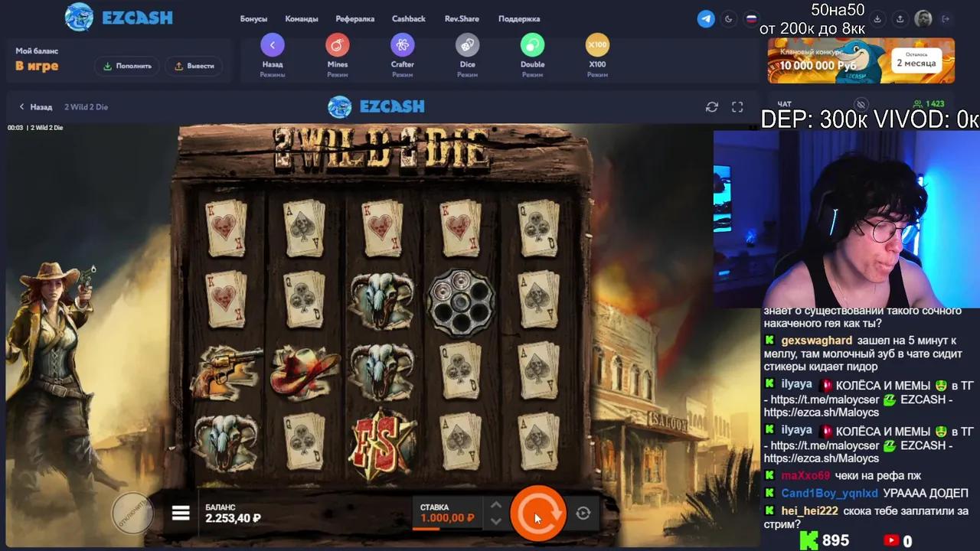
Task: Go to the EZCASH home logo
Action: [119, 18]
